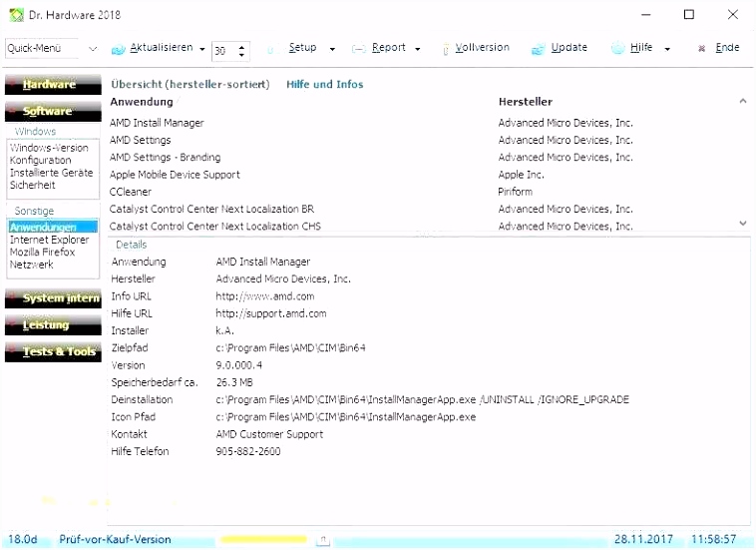The image size is (756, 550).
Task: Select Installierte Geräte in sidebar
Action: pos(52,173)
